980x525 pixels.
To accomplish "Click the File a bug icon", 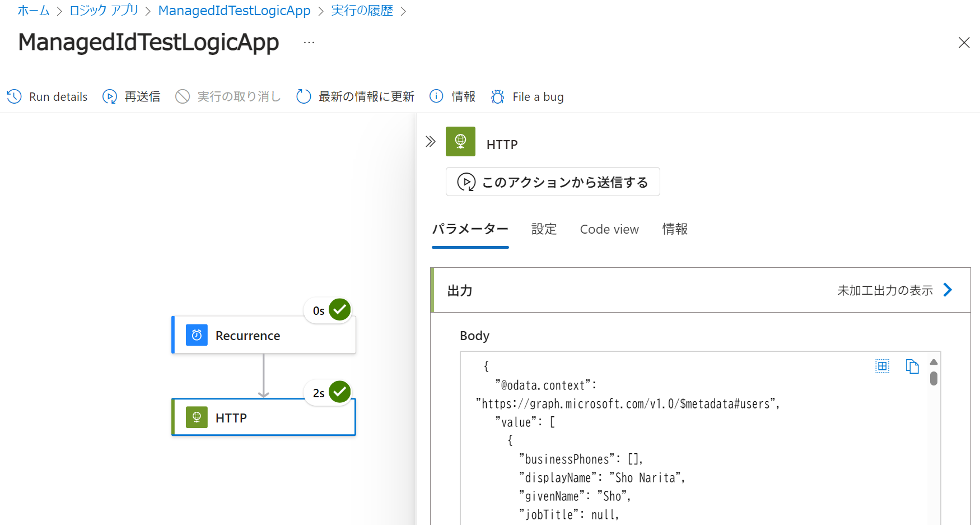I will pyautogui.click(x=497, y=96).
